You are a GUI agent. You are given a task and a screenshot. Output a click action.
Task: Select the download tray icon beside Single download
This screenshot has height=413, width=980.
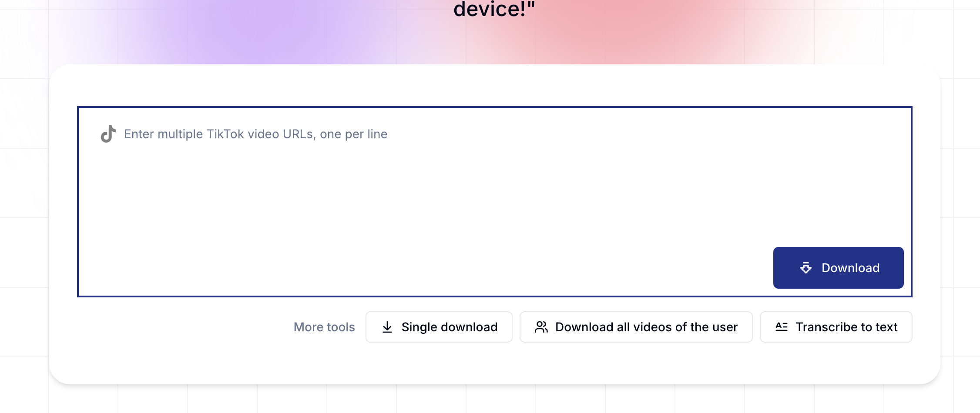(x=387, y=327)
